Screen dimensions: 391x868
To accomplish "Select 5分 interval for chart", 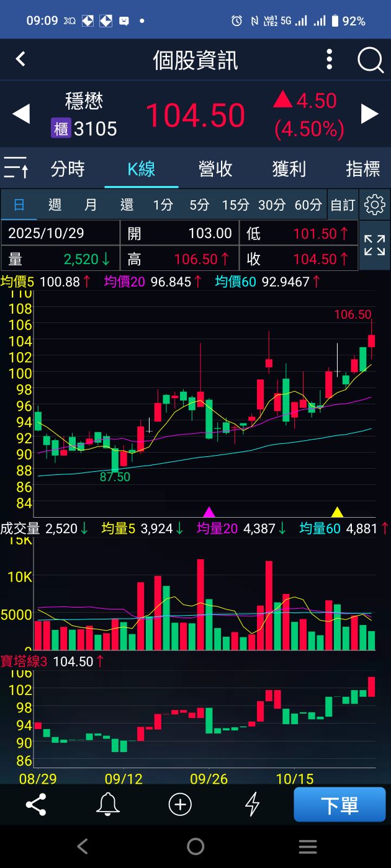I will pos(199,205).
